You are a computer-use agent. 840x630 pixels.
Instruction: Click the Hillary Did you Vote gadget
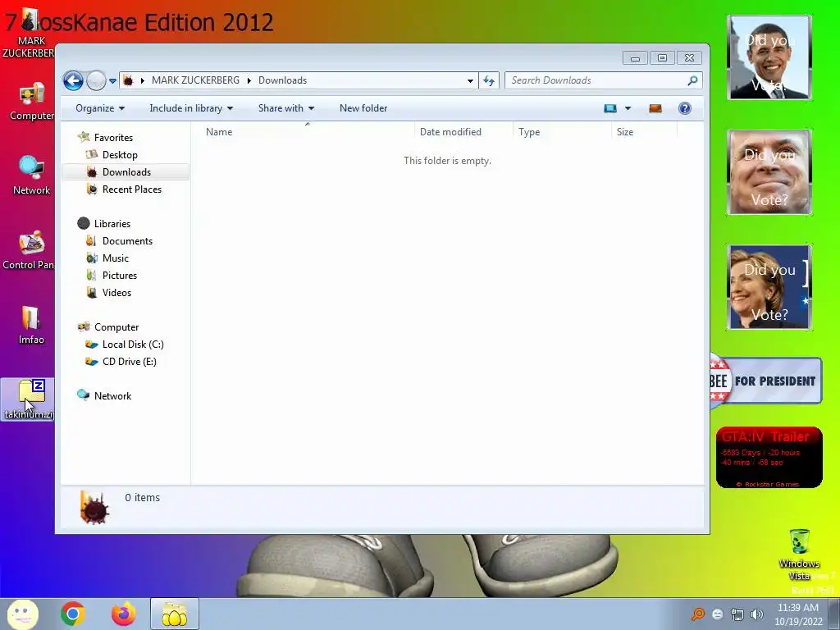pos(769,287)
